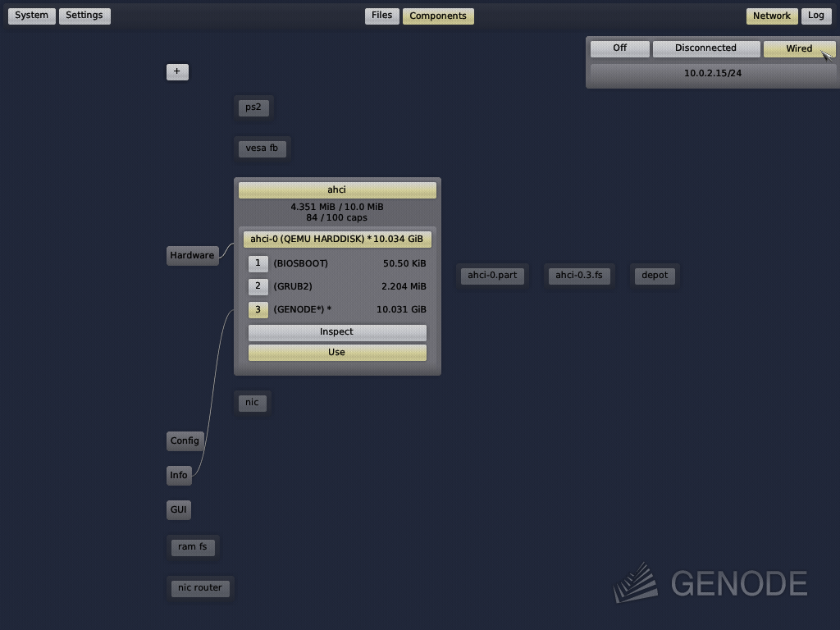
Task: Select the ps2 input driver node
Action: coord(253,107)
